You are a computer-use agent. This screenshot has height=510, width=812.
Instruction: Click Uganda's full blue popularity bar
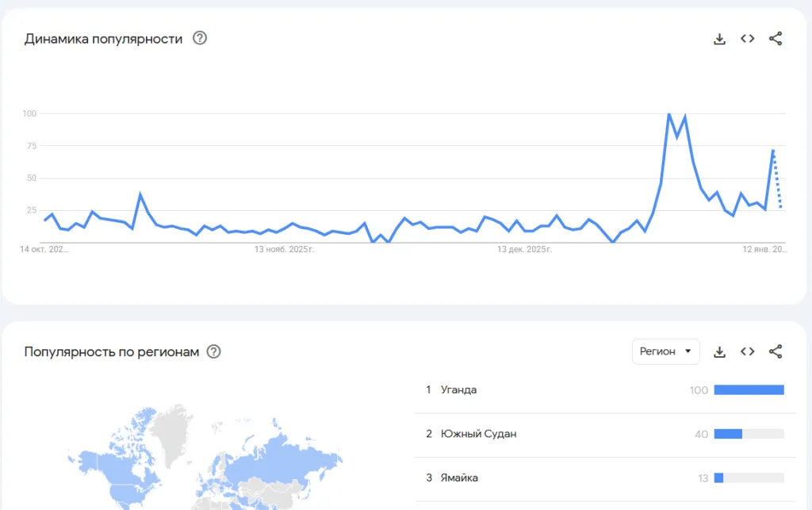[749, 390]
